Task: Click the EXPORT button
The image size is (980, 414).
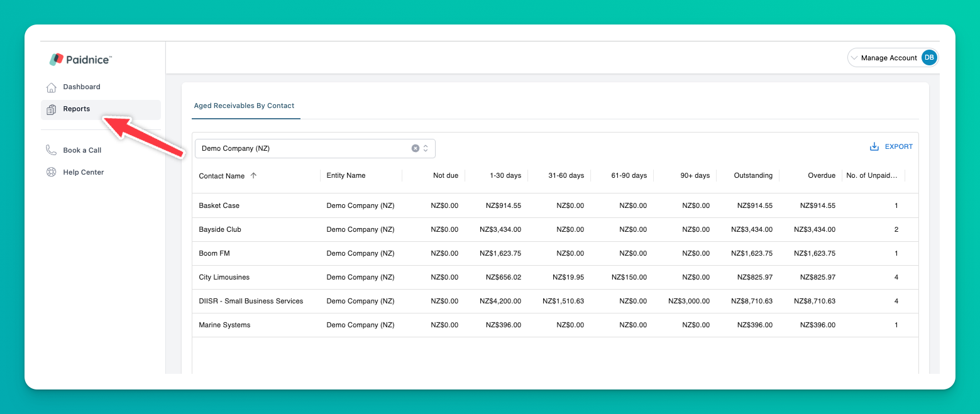Action: tap(891, 146)
